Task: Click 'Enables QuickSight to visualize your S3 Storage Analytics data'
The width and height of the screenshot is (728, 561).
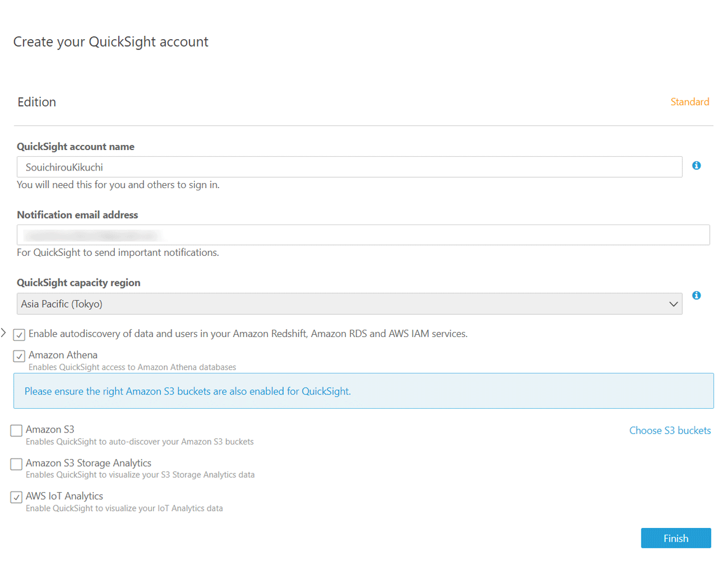Action: tap(140, 475)
